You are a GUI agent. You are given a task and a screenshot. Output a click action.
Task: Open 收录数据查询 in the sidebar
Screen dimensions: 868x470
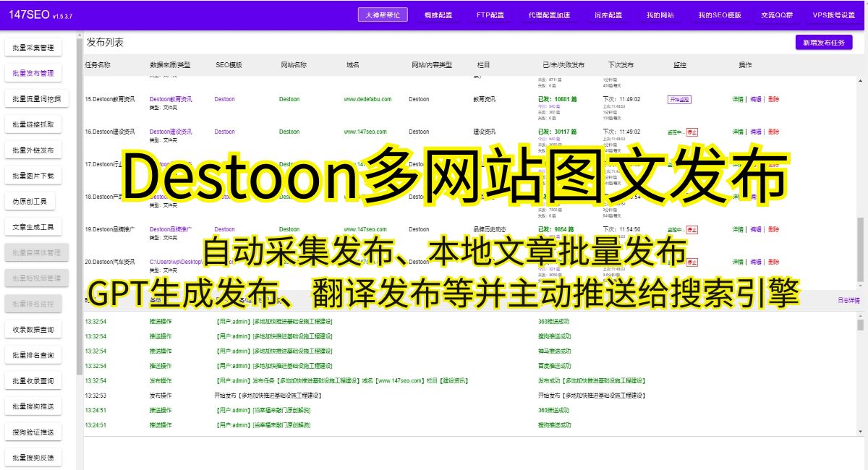[33, 330]
